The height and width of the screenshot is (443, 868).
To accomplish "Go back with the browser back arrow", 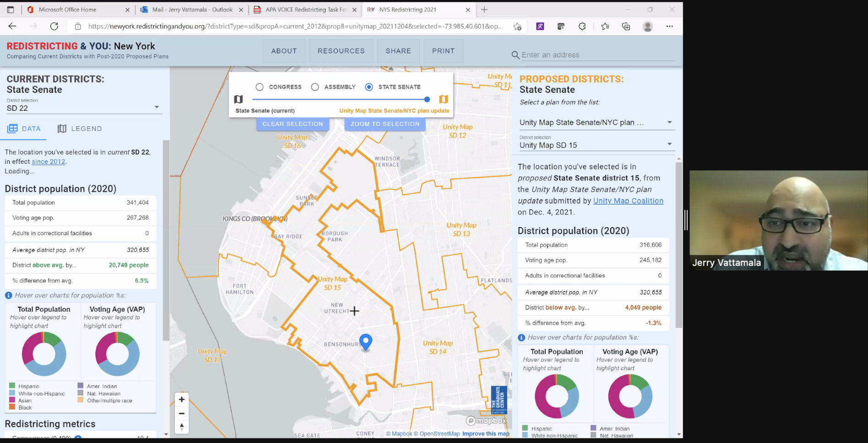I will click(12, 26).
